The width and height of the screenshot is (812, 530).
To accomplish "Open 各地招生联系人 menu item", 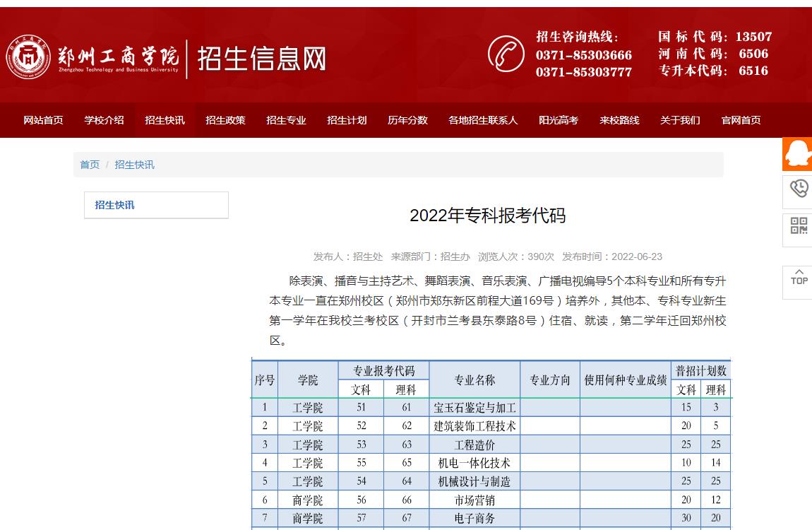I will click(483, 120).
